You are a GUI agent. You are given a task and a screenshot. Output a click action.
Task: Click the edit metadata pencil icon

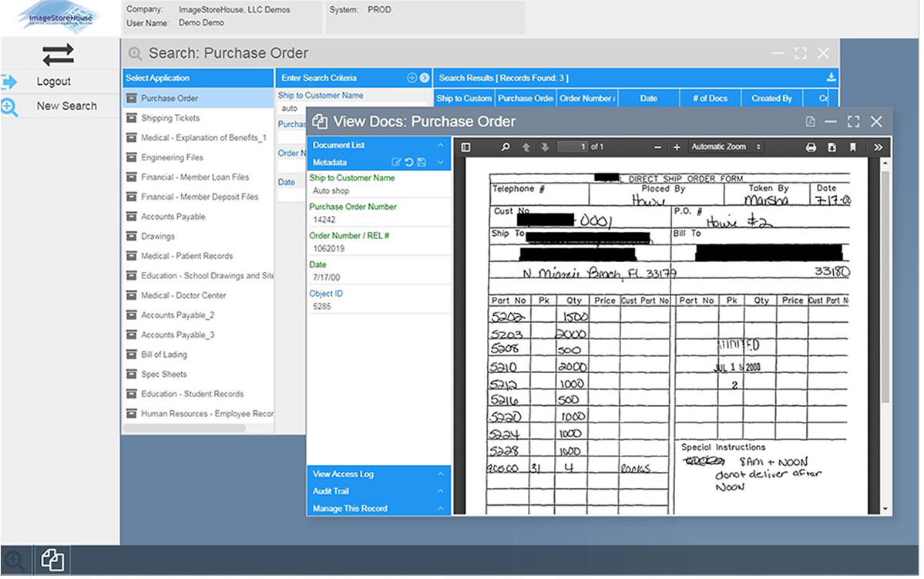click(396, 162)
